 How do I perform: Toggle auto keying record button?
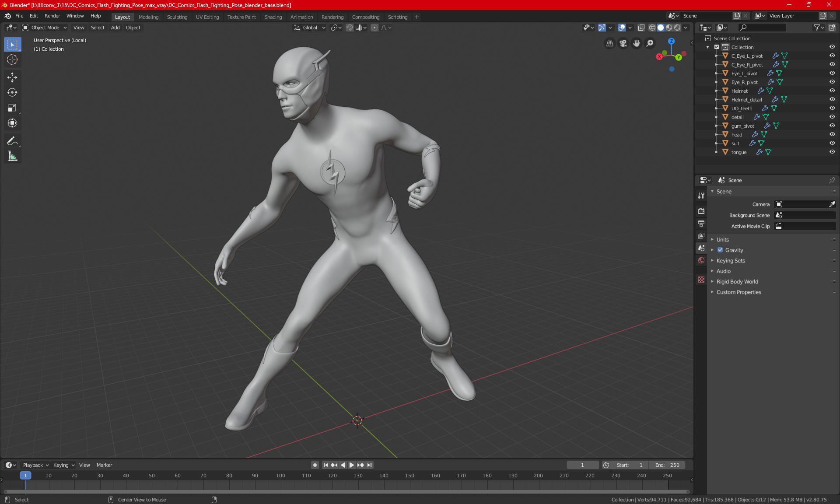(315, 465)
